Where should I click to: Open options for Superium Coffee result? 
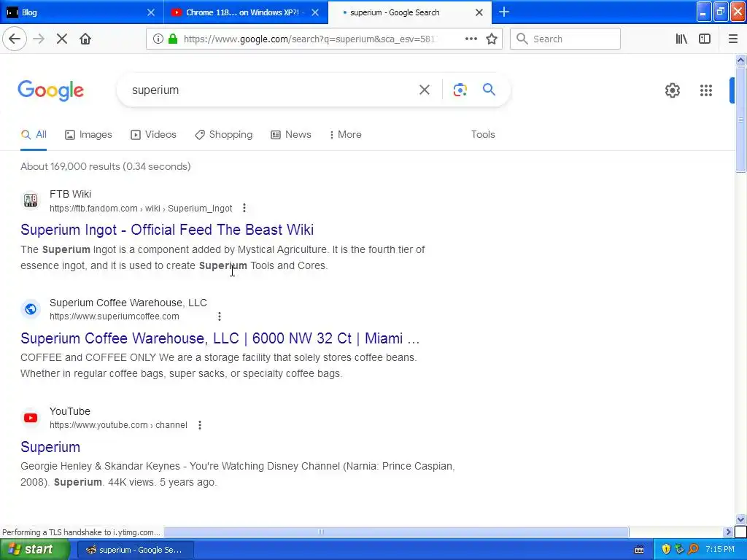[x=220, y=316]
